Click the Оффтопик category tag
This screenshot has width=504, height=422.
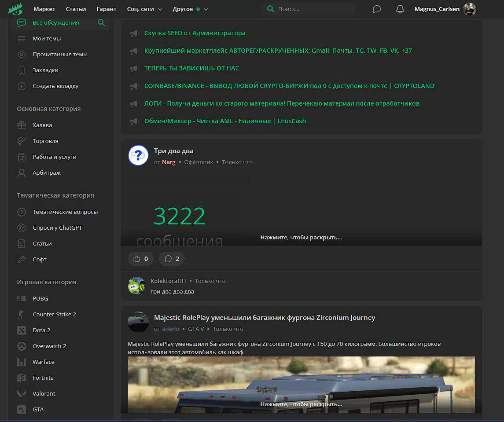[x=199, y=162]
